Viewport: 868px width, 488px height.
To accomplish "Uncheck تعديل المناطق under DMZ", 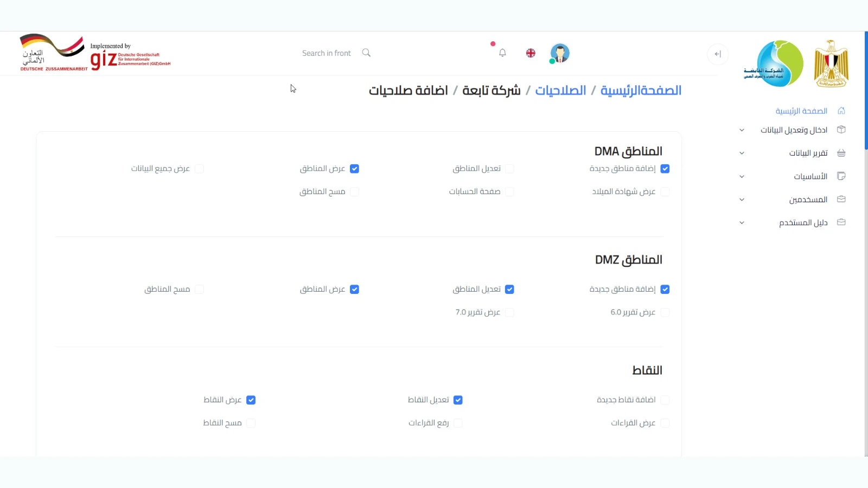I will pyautogui.click(x=509, y=290).
